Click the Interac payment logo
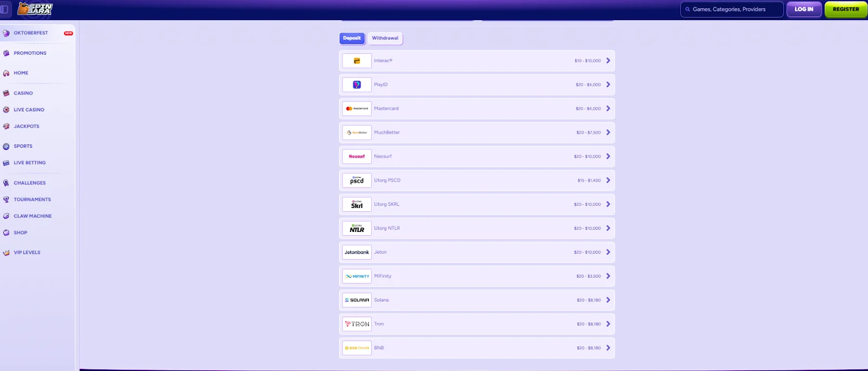This screenshot has width=868, height=371. [x=357, y=61]
